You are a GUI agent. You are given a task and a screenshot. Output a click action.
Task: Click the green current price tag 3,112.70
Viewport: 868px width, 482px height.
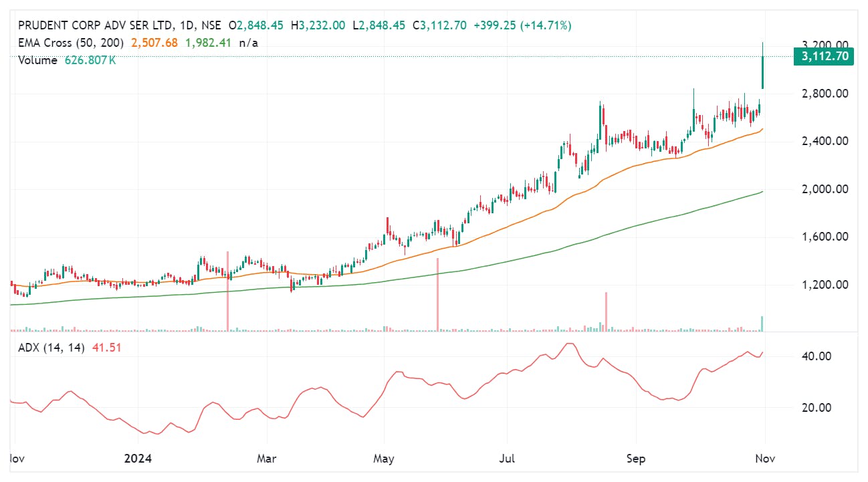point(823,56)
